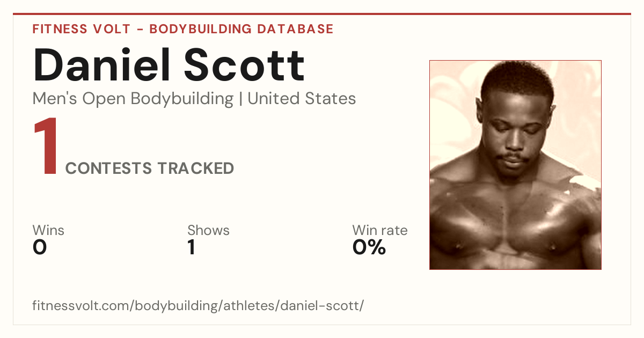The width and height of the screenshot is (644, 338).
Task: Click the Wins value 0
Action: pyautogui.click(x=40, y=247)
